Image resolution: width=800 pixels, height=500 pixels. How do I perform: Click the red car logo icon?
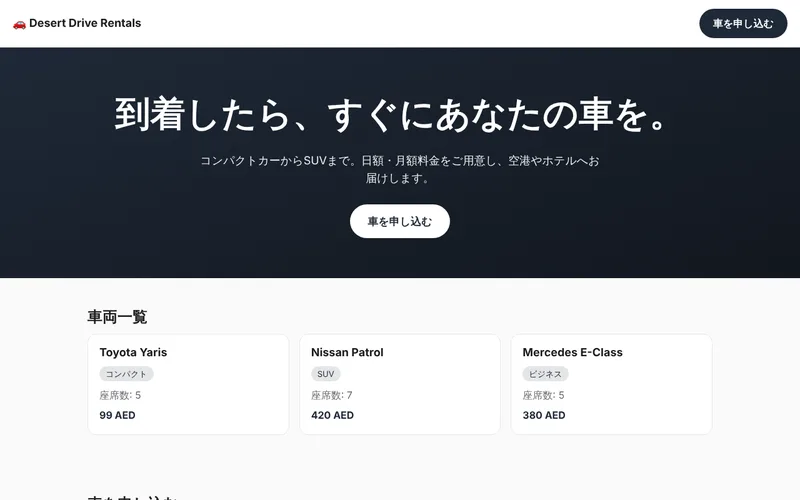[x=19, y=24]
